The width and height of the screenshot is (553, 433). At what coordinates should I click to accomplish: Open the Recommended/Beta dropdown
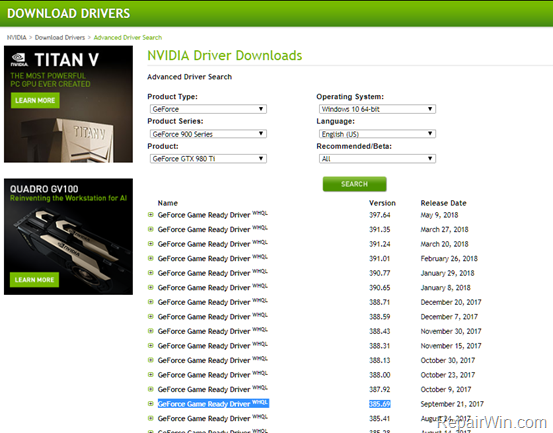click(377, 159)
